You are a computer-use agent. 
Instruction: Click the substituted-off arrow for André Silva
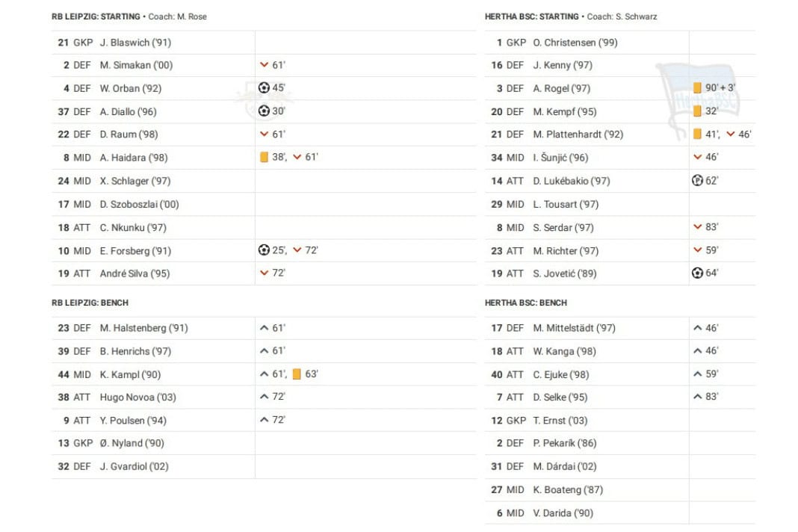[x=264, y=273]
